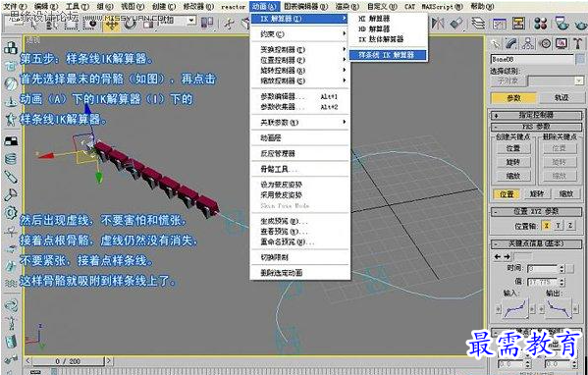Image resolution: width=588 pixels, height=375 pixels.
Task: Open the Utilities hammer panel icon
Action: coord(578,44)
